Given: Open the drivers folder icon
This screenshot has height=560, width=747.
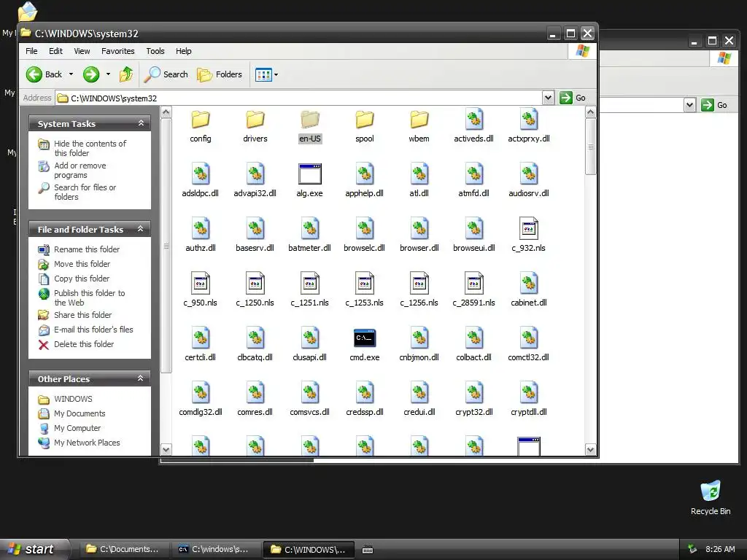Looking at the screenshot, I should pos(255,120).
